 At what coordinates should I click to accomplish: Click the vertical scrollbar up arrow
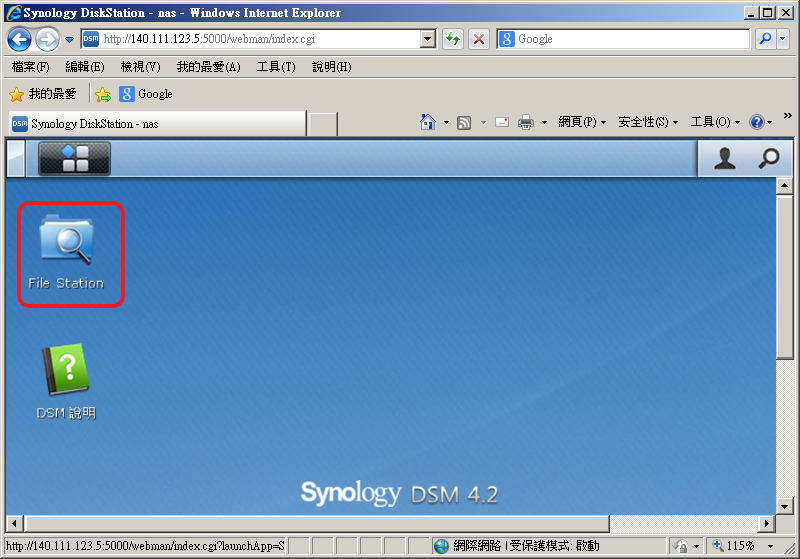(x=784, y=185)
